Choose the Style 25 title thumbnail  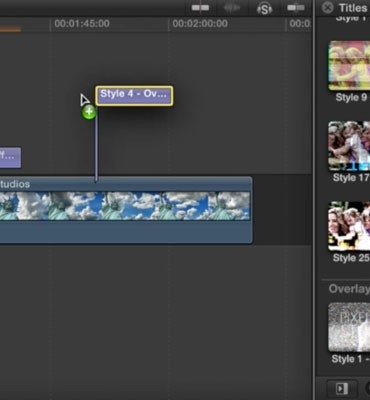349,226
